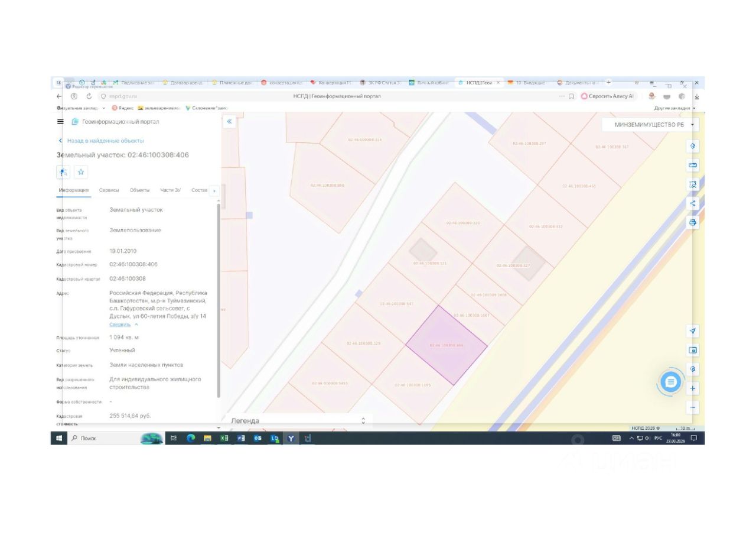The image size is (756, 535).
Task: Switch to the Сервисы tab
Action: coord(109,190)
